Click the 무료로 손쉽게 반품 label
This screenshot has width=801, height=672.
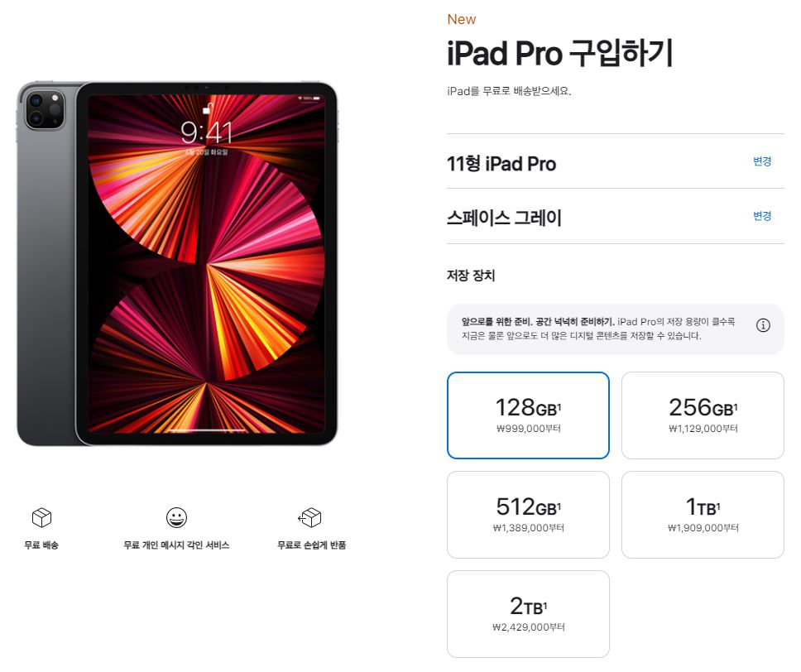pyautogui.click(x=311, y=545)
